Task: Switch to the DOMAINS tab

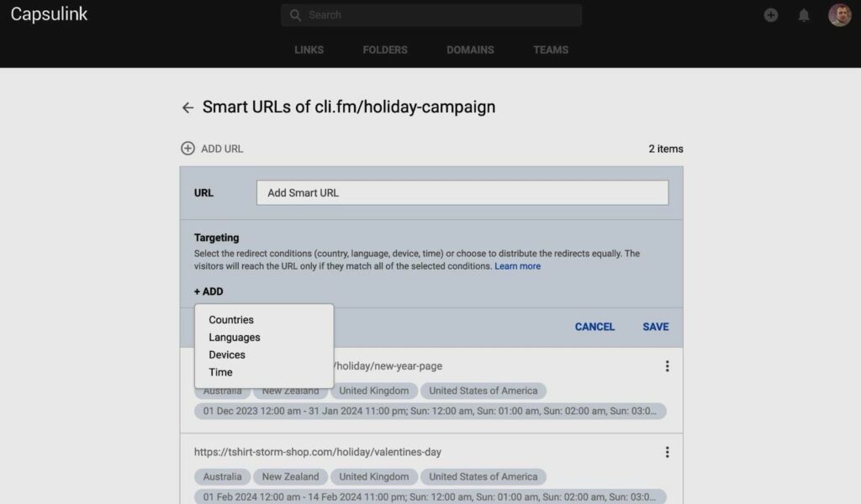Action: [470, 50]
